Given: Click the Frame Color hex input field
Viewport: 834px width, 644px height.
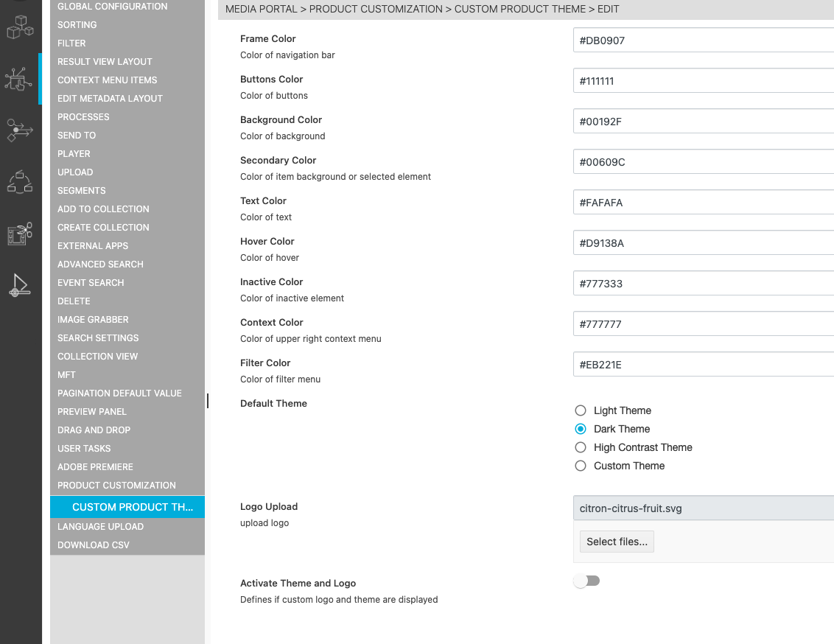Looking at the screenshot, I should tap(700, 41).
